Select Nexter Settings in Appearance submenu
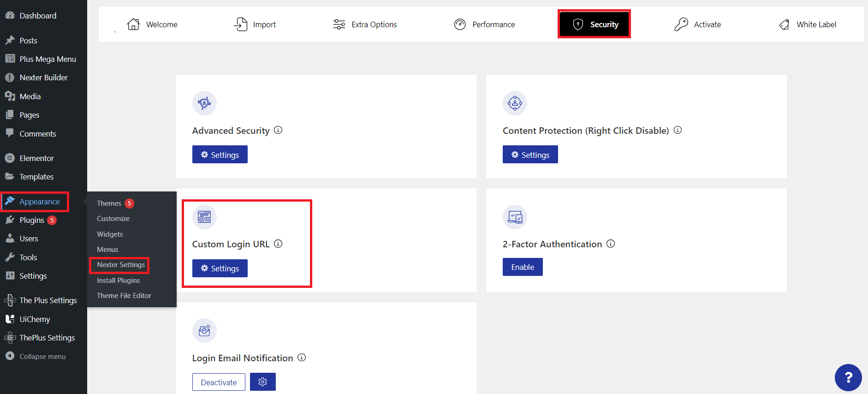The image size is (868, 394). click(x=121, y=265)
